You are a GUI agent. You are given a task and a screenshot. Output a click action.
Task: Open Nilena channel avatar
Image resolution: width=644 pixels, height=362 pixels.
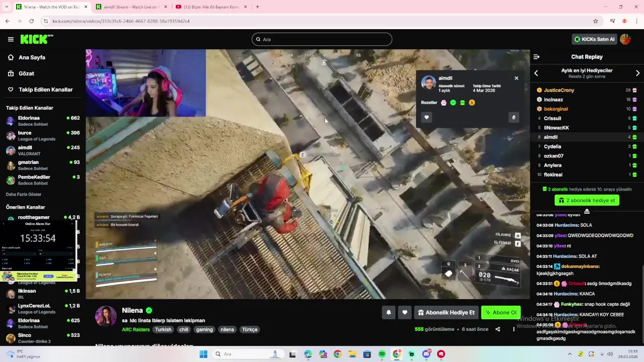point(106,316)
